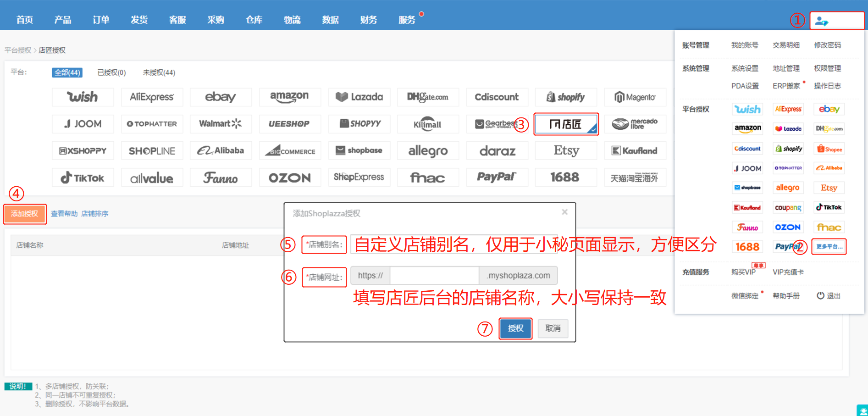The height and width of the screenshot is (416, 868).
Task: Select the eBay platform logo in the grid
Action: (x=221, y=97)
